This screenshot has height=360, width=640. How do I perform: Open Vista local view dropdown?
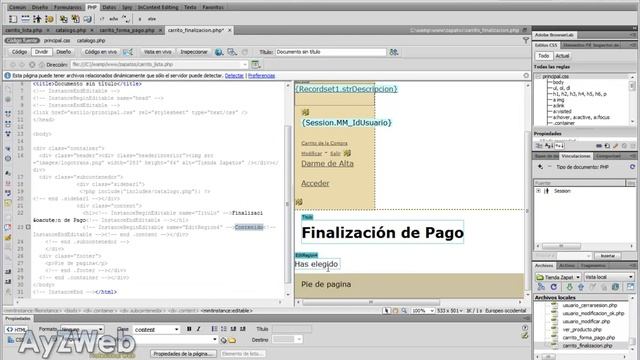[609, 277]
